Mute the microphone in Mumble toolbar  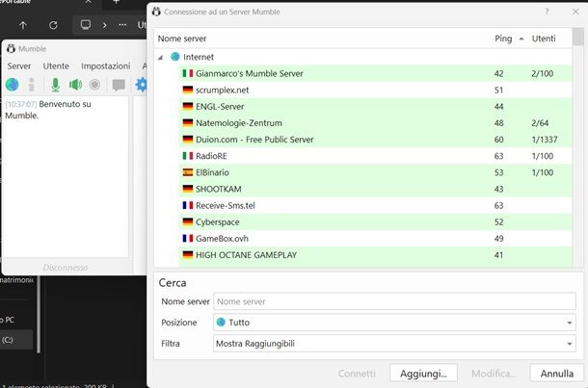56,85
